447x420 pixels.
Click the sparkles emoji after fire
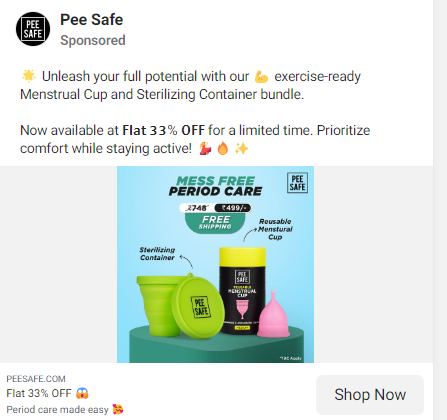point(241,149)
